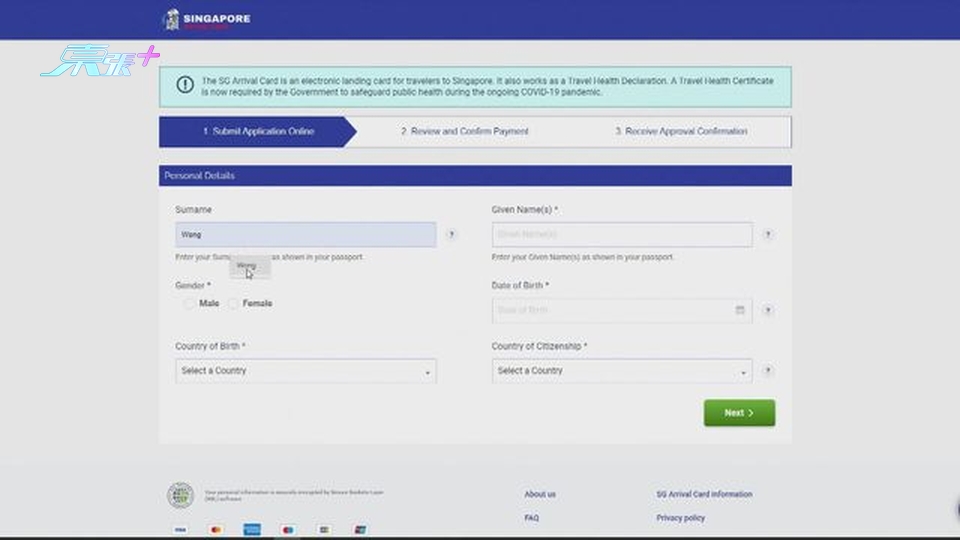Open the About us link

tap(540, 494)
